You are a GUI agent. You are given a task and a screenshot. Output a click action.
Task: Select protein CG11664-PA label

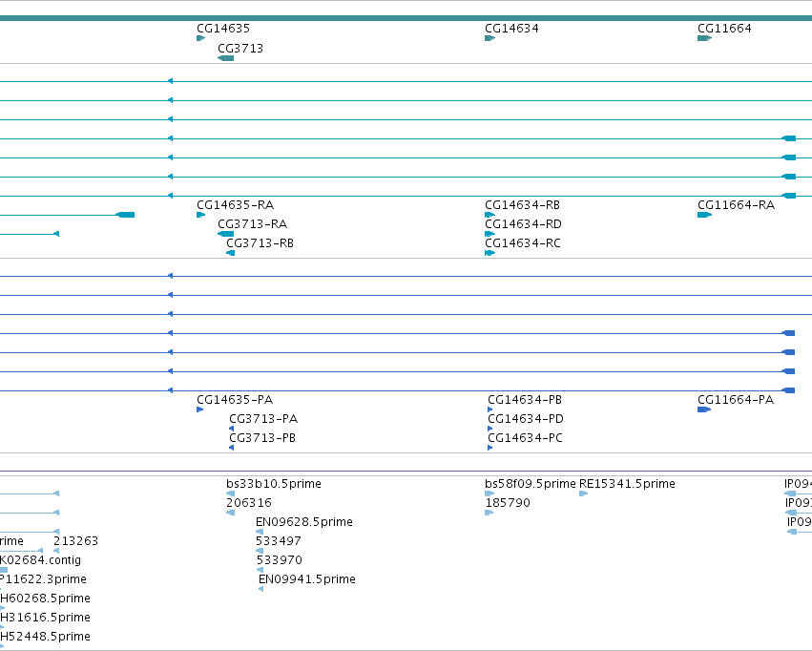point(736,400)
